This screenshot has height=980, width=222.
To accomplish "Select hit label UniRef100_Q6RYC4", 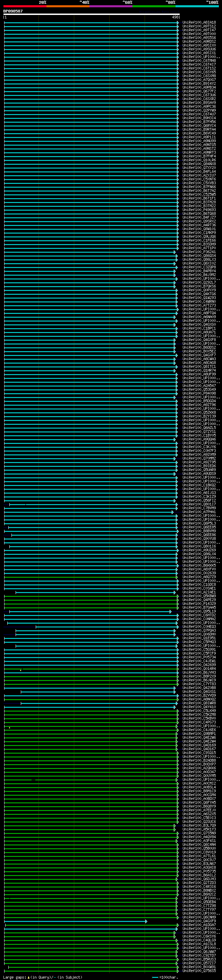I will coord(199,125).
